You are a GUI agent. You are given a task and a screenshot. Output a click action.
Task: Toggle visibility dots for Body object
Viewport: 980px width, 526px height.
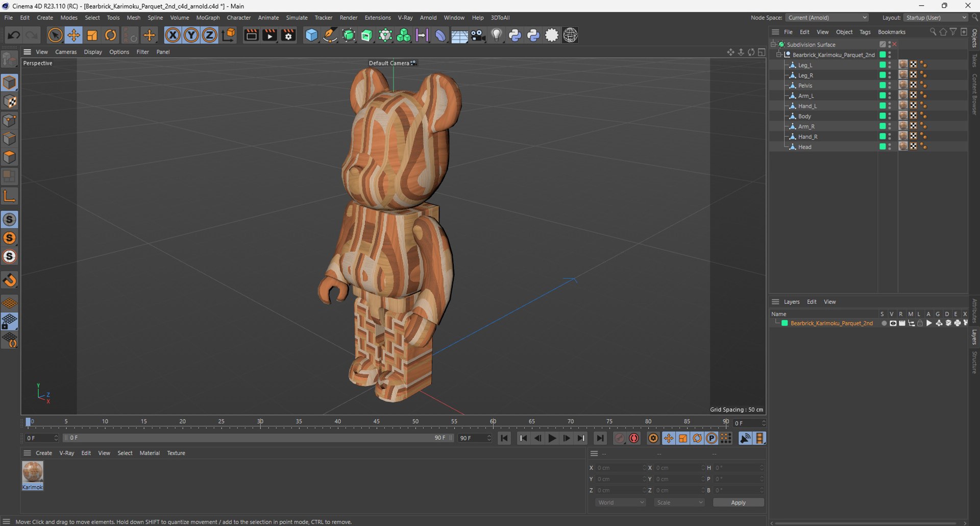tap(890, 116)
